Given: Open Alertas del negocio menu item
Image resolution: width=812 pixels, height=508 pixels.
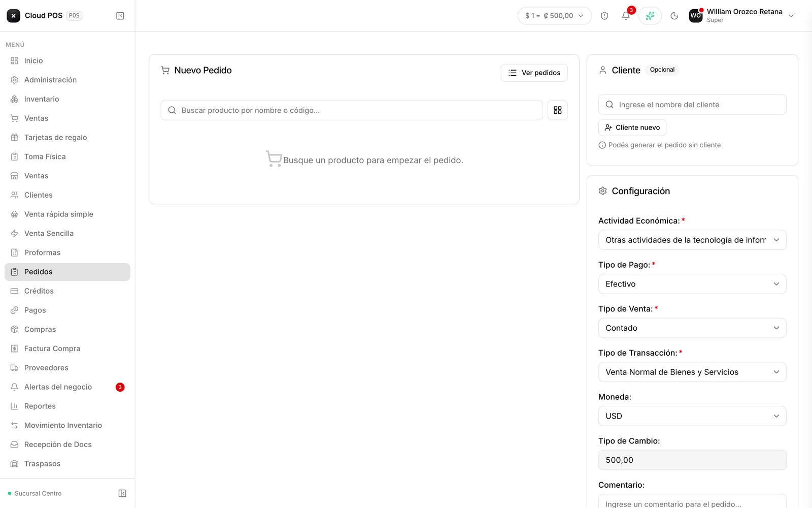Looking at the screenshot, I should 67,387.
